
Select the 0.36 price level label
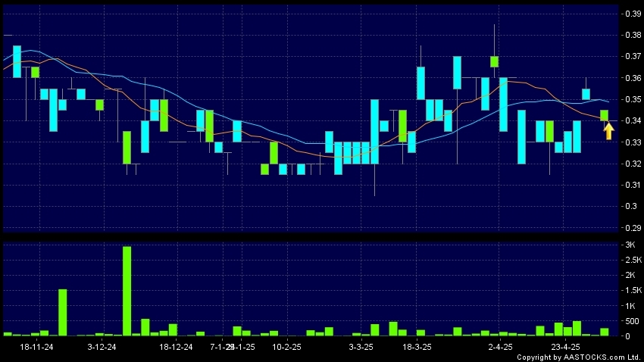click(633, 78)
